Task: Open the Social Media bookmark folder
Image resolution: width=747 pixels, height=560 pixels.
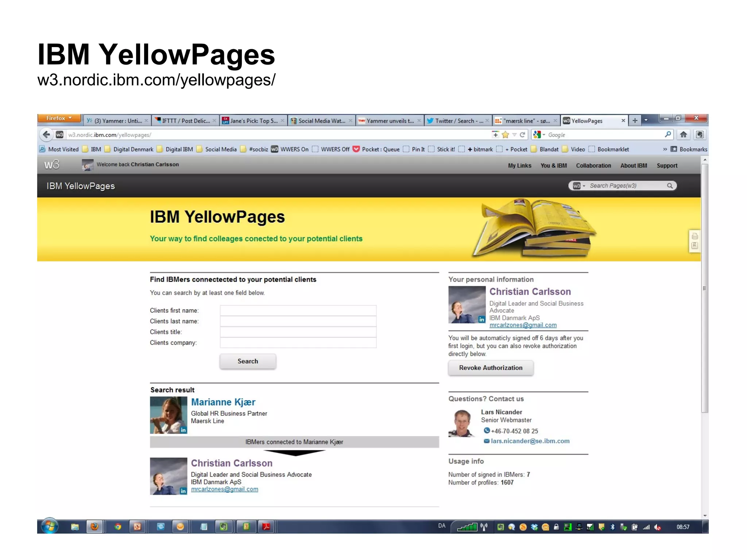Action: (x=217, y=149)
